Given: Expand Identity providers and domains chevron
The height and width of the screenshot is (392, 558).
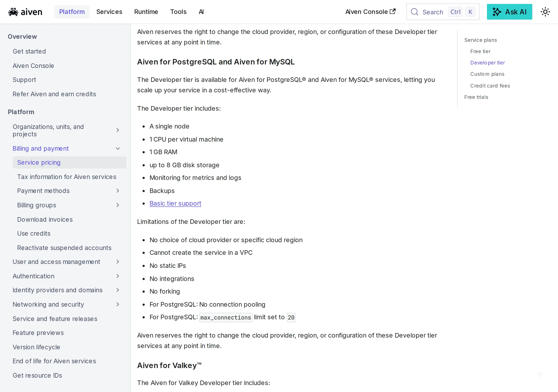Looking at the screenshot, I should 118,290.
